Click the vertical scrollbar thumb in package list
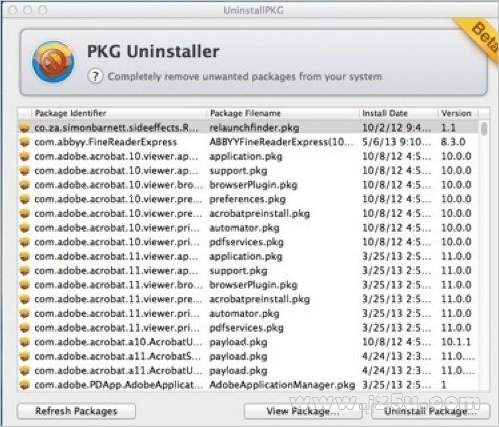499x427 pixels. point(484,129)
